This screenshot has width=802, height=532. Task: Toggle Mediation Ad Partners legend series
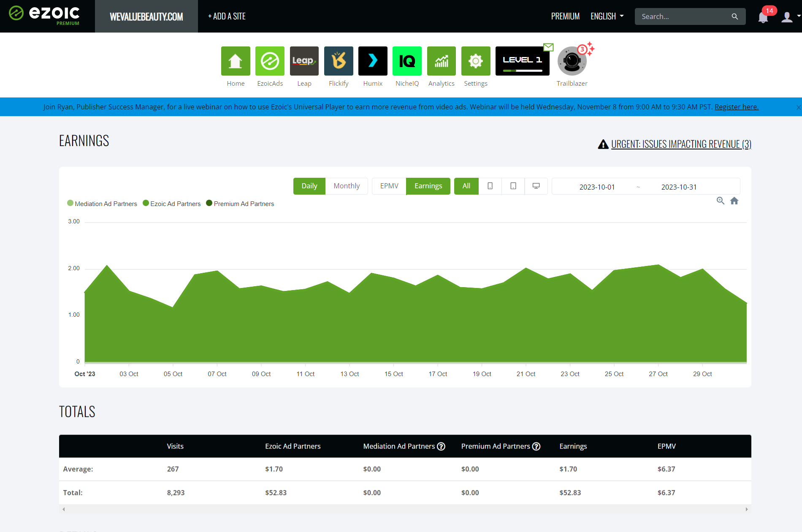point(102,204)
